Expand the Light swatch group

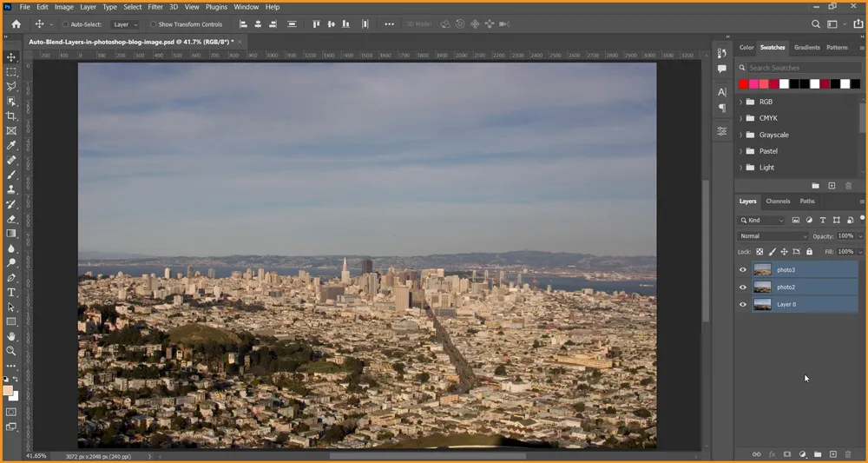[740, 168]
